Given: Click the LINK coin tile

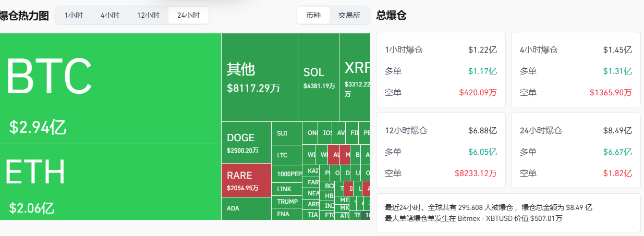Looking at the screenshot, I should [x=286, y=189].
